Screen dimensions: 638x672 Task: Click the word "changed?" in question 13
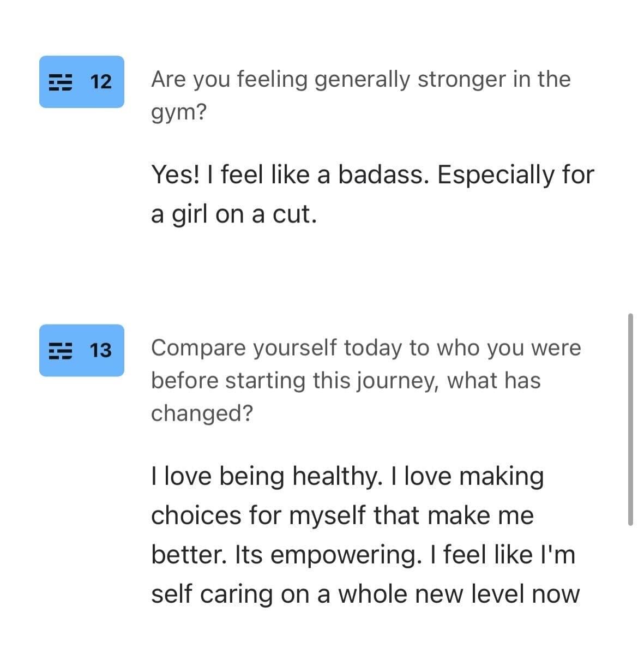point(202,413)
